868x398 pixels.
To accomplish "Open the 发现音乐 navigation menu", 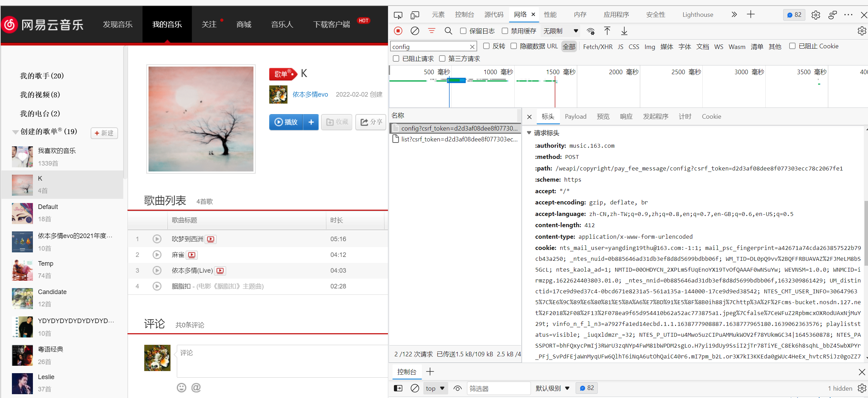I will tap(118, 24).
